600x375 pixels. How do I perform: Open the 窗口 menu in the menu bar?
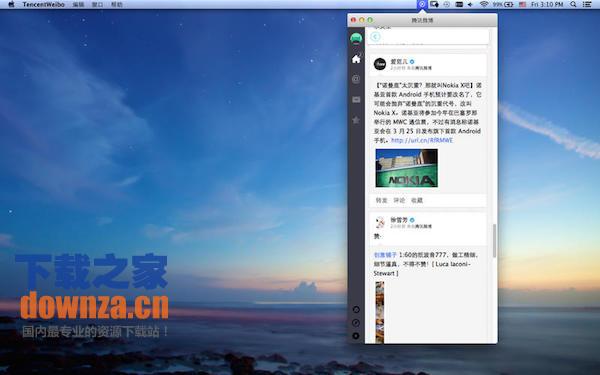(x=97, y=4)
